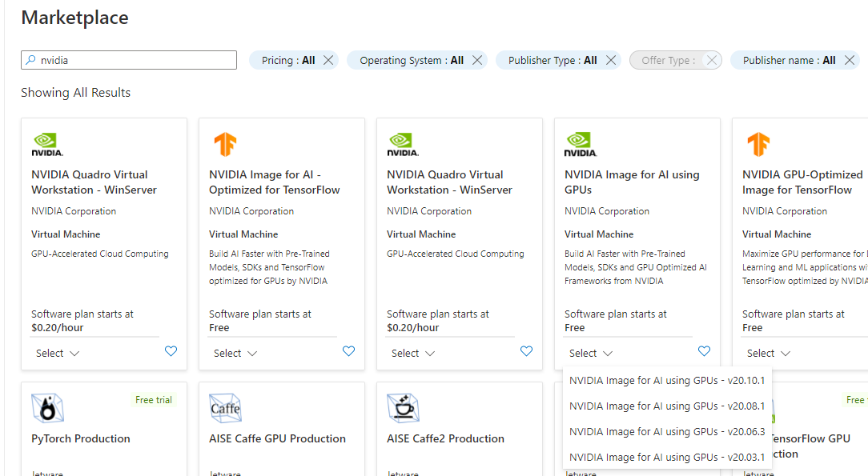Clear the Publisher name filter X icon
Image resolution: width=868 pixels, height=476 pixels.
(849, 60)
